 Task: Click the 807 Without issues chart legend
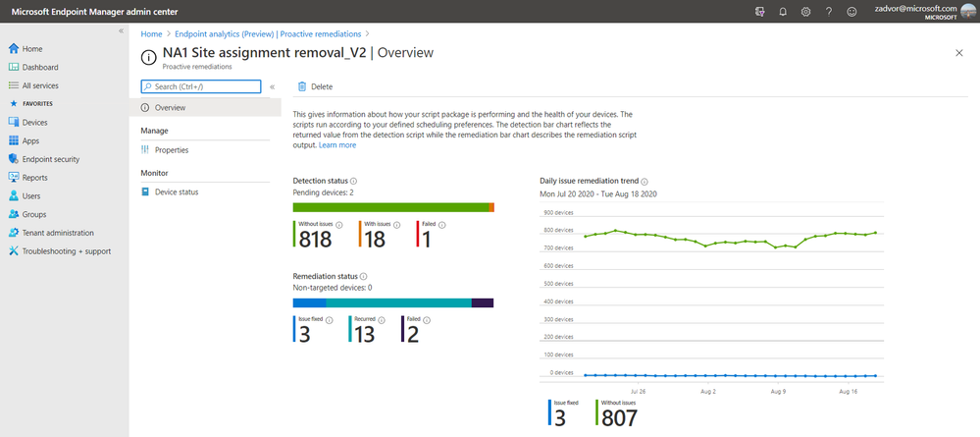(619, 418)
